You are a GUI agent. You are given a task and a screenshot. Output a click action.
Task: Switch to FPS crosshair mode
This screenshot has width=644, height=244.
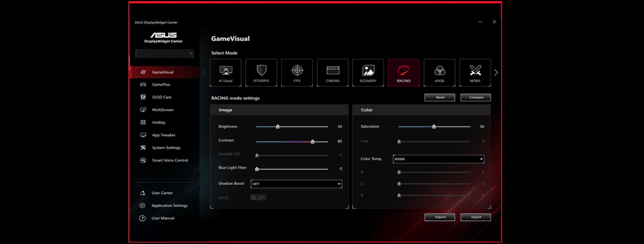297,73
